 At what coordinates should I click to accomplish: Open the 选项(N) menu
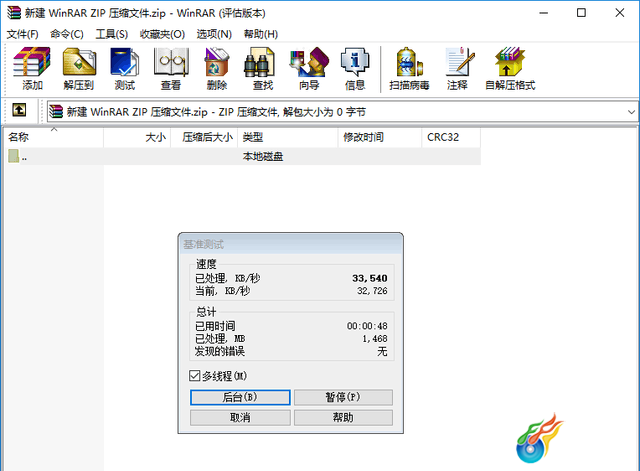[x=214, y=34]
